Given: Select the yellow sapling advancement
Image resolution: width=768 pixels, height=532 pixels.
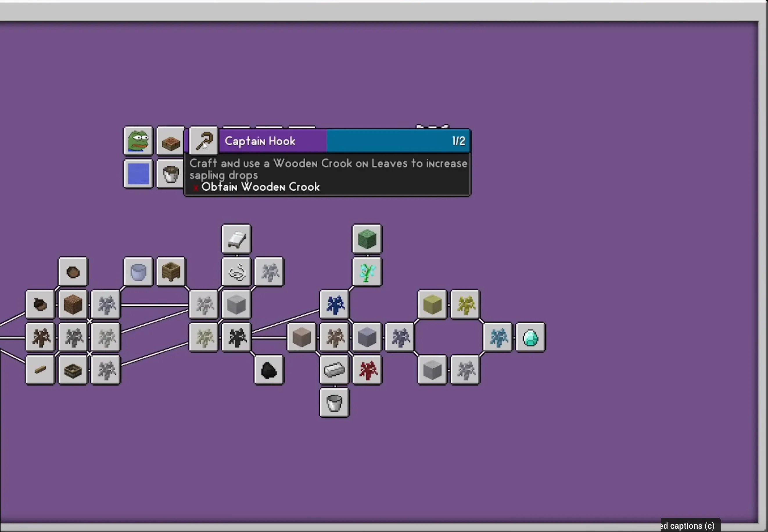Looking at the screenshot, I should 465,304.
